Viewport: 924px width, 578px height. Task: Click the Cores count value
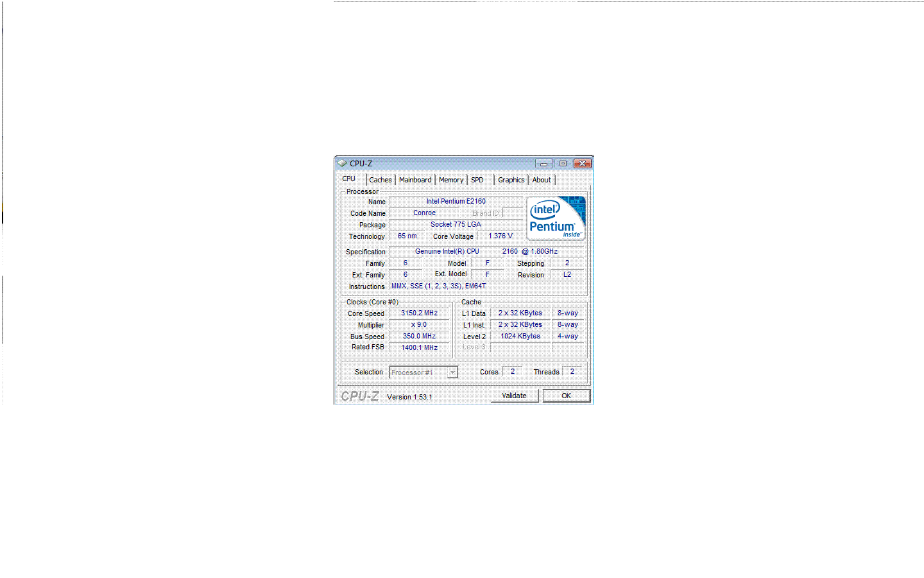pyautogui.click(x=513, y=371)
